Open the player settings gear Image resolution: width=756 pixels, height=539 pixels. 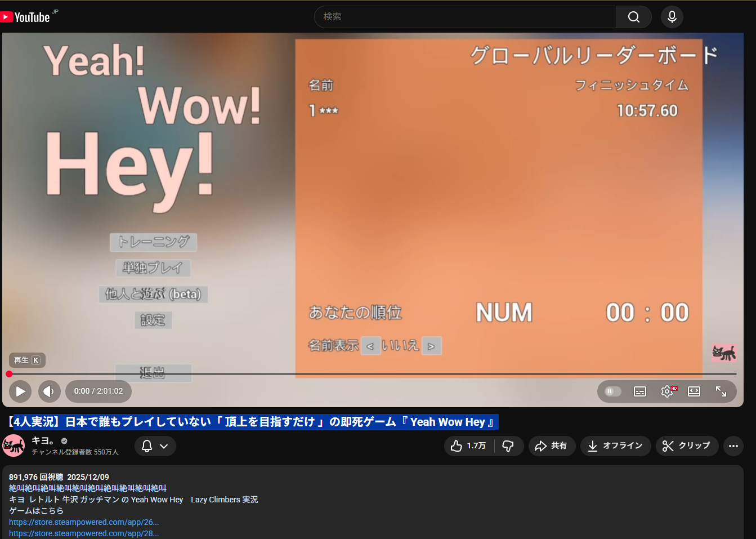[667, 391]
